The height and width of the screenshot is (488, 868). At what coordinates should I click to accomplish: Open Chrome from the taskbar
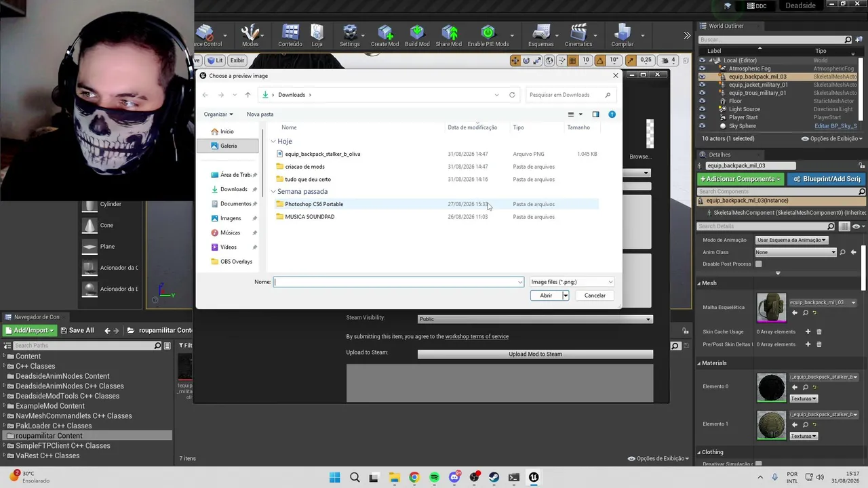(x=414, y=477)
